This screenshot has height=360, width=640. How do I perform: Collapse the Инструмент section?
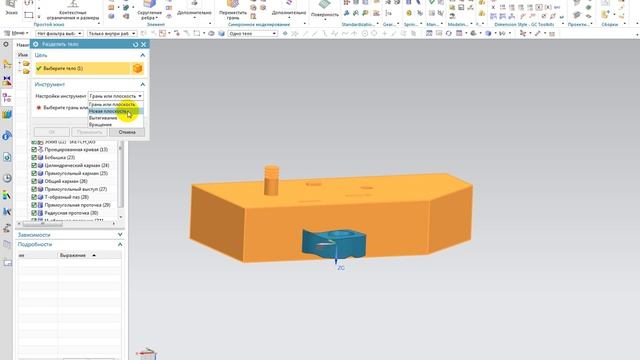[142, 84]
